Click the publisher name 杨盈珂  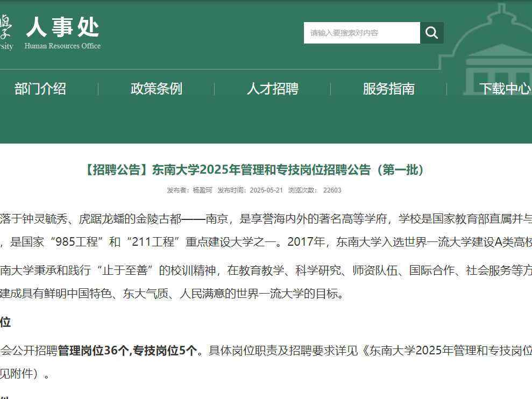pos(203,190)
